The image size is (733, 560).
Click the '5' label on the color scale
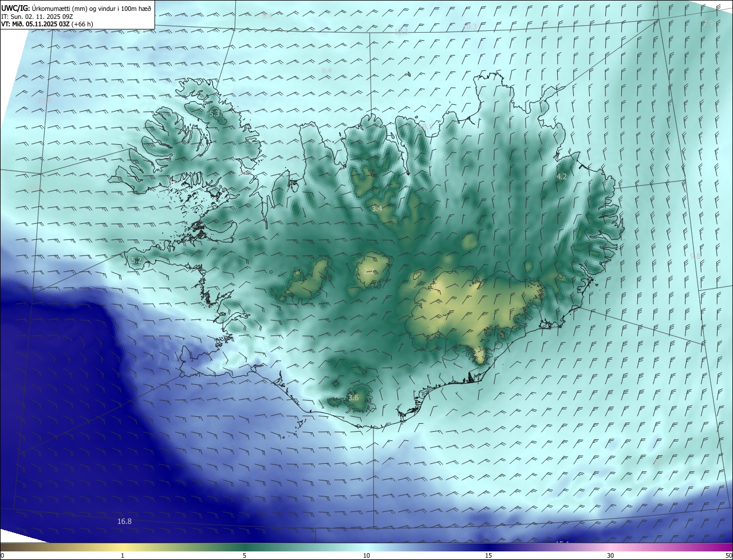245,555
